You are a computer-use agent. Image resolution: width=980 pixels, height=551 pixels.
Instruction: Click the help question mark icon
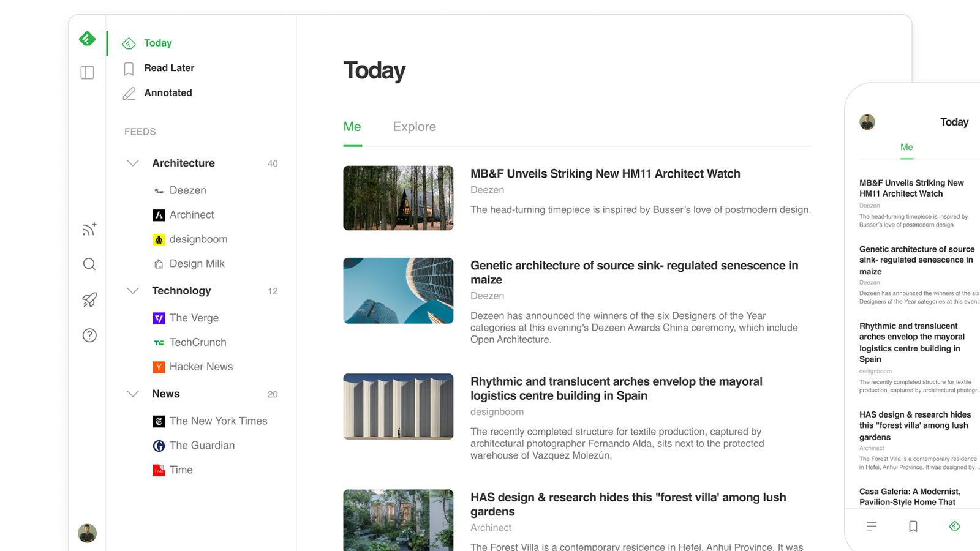pos(89,335)
